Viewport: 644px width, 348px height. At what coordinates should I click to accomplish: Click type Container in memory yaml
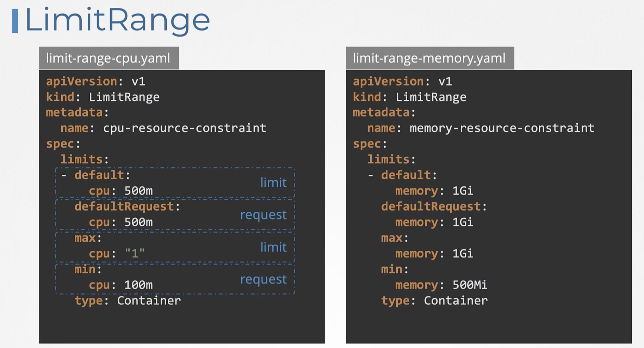click(434, 301)
